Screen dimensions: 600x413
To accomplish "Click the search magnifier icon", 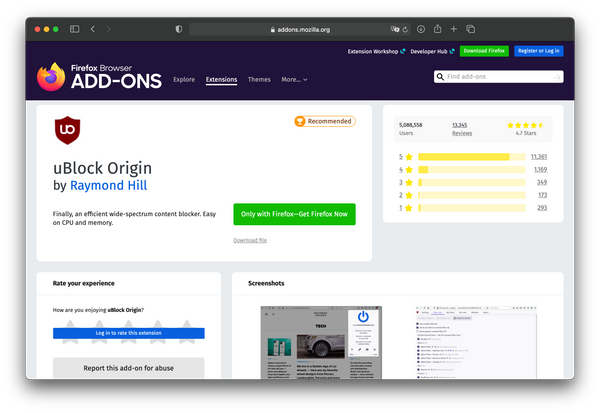I will 440,77.
